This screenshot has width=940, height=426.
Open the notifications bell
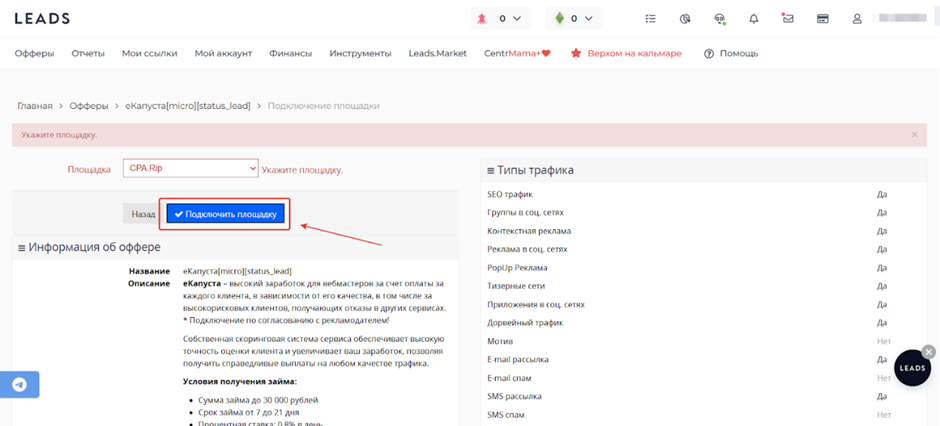pos(754,19)
